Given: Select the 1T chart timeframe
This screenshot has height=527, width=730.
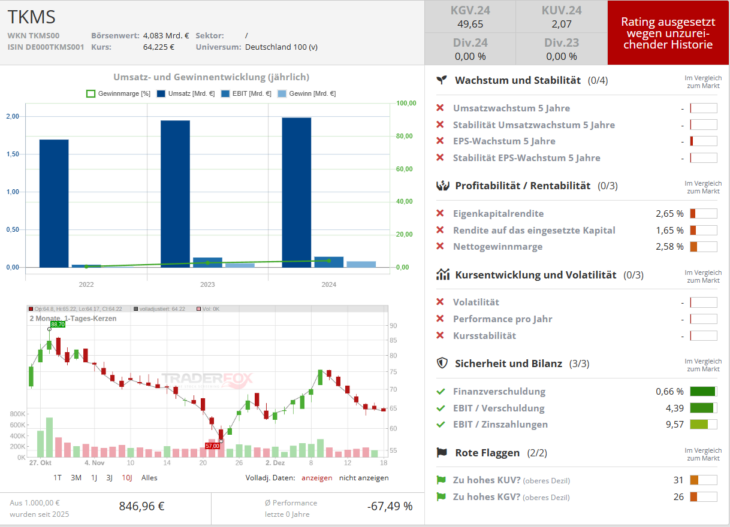Looking at the screenshot, I should [x=58, y=478].
